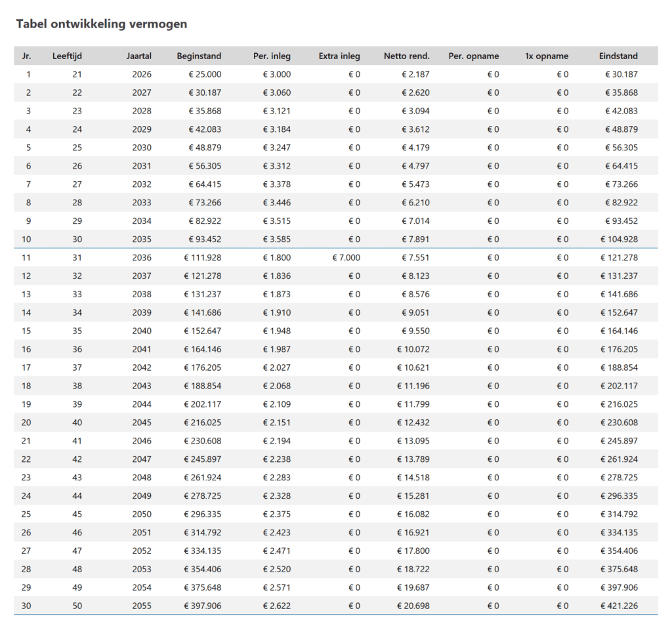This screenshot has height=628, width=672.
Task: Click the Beginstand column header
Action: click(199, 56)
